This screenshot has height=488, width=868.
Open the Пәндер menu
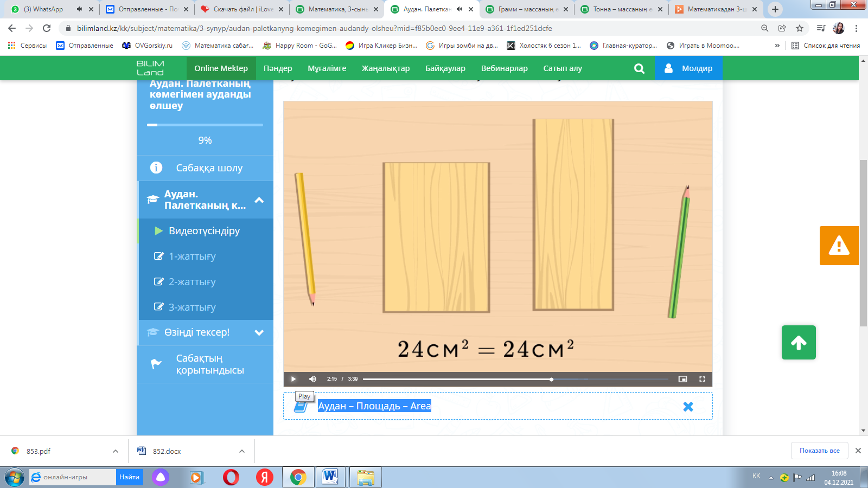click(278, 68)
